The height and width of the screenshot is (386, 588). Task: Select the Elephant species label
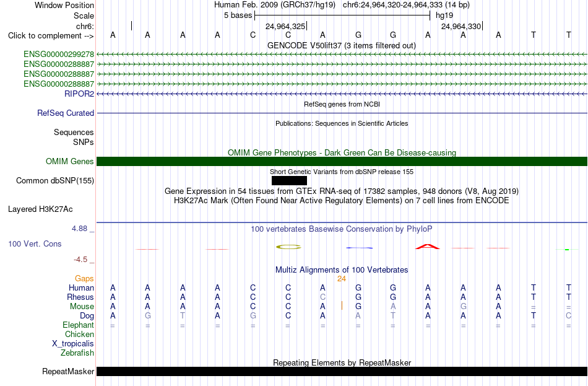(78, 325)
